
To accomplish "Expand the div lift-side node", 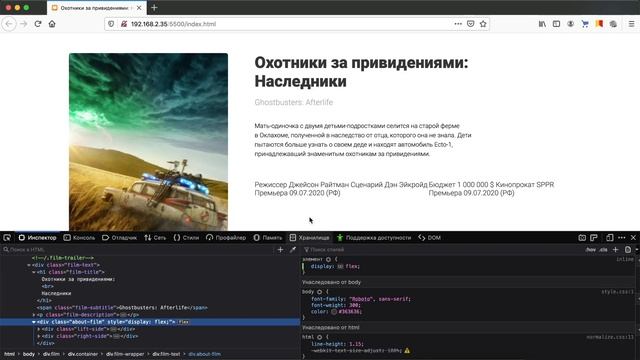I will [x=39, y=329].
